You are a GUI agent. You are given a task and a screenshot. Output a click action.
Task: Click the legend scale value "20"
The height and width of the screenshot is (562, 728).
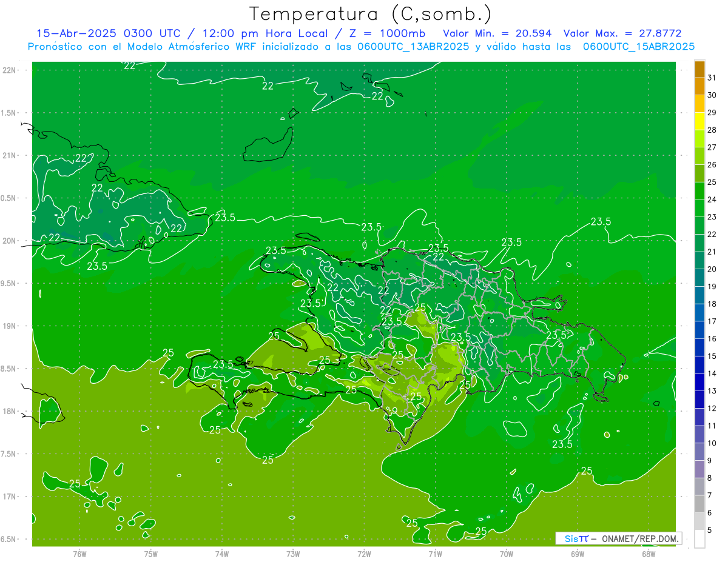click(712, 269)
